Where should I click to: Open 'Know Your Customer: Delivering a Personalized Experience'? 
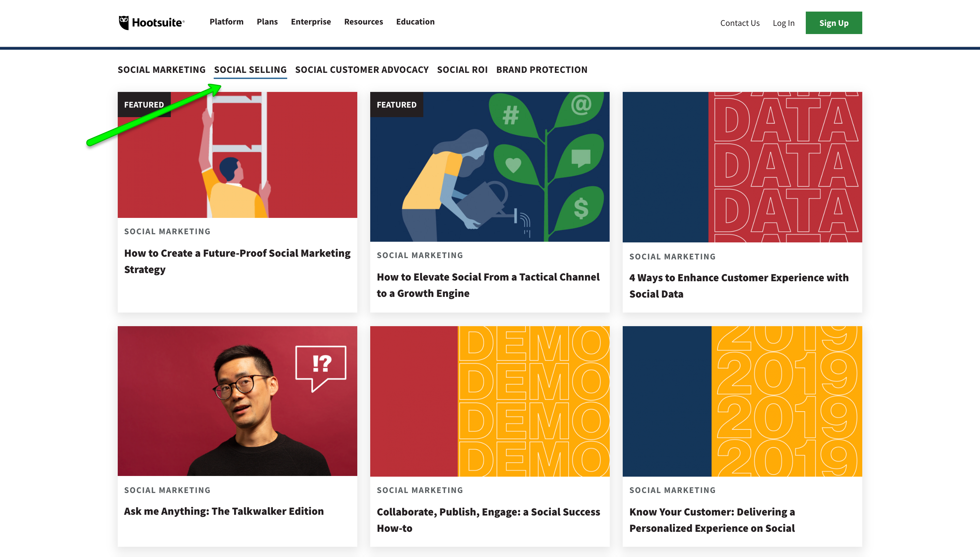point(712,520)
